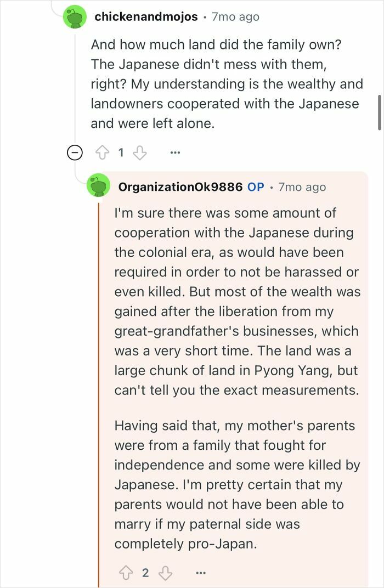This screenshot has width=384, height=588.
Task: Toggle the upvote on the reply showing 2
Action: point(127,572)
